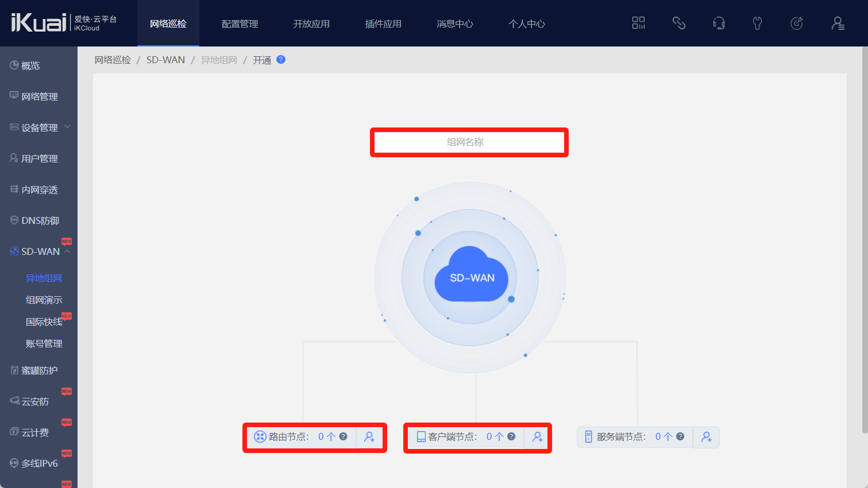Select 组网演示 in the sidebar

(44, 300)
